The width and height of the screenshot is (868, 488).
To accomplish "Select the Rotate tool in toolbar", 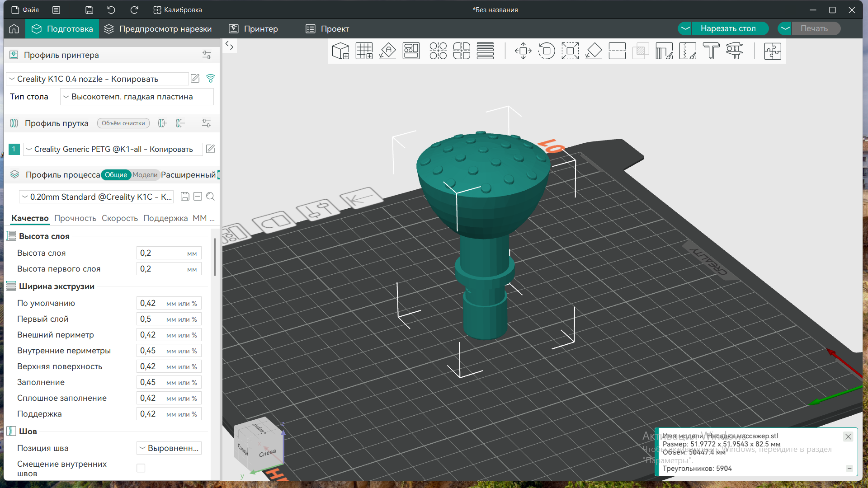I will point(547,51).
